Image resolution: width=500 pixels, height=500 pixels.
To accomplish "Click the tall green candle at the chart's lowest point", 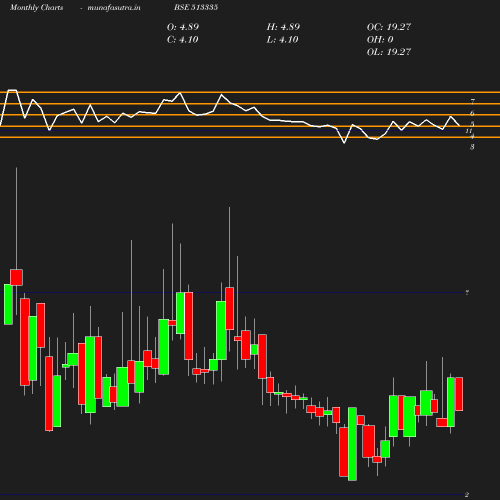I will click(352, 444).
